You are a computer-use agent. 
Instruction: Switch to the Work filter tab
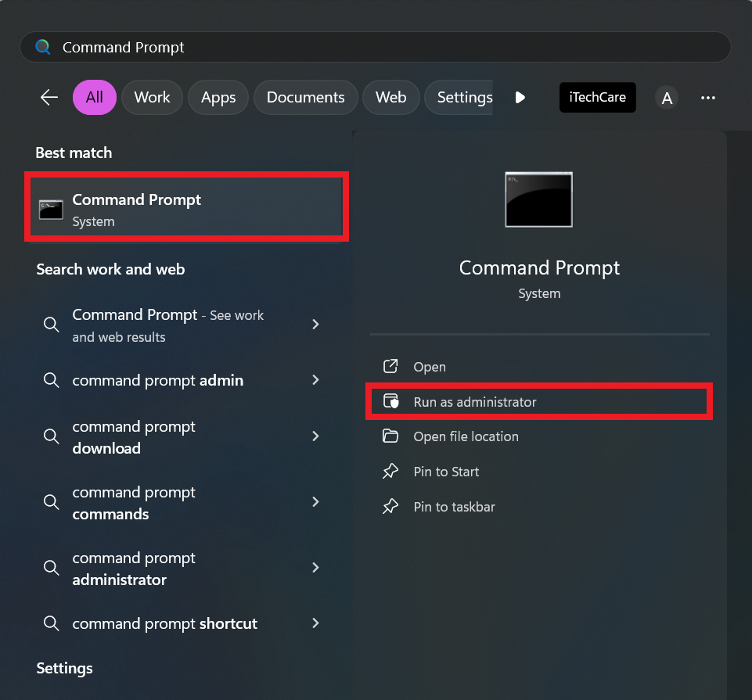tap(152, 97)
